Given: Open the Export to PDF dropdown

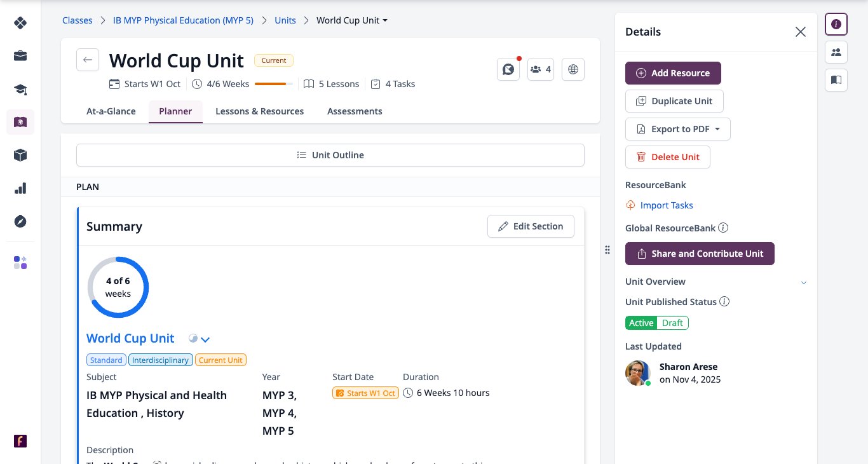Looking at the screenshot, I should (678, 129).
